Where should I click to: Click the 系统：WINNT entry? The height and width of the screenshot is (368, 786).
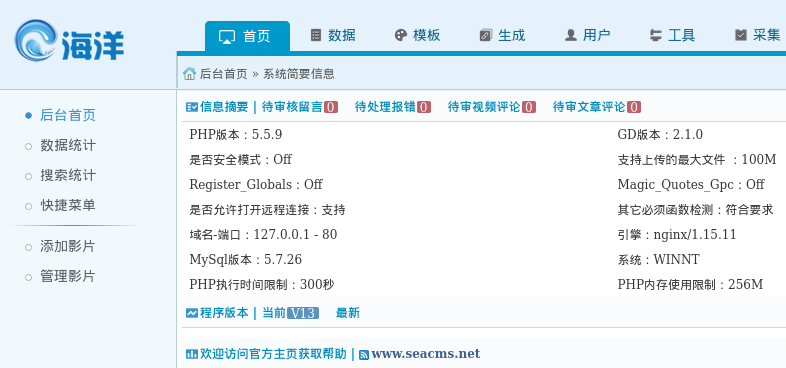tap(658, 260)
